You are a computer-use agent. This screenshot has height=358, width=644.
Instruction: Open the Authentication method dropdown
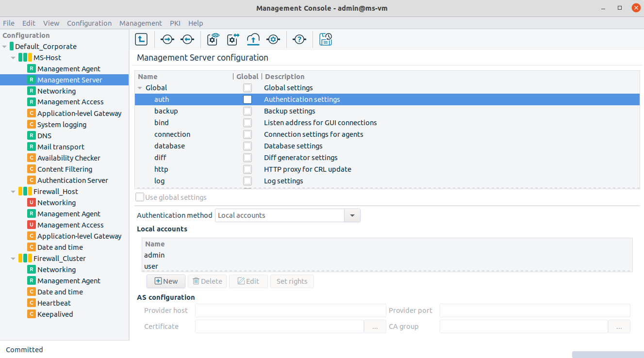point(351,215)
